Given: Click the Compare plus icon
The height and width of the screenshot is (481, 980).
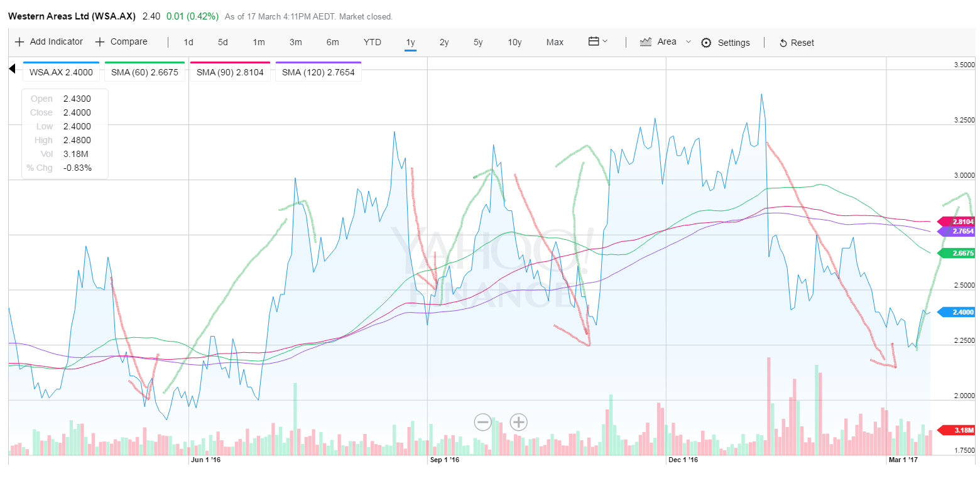Looking at the screenshot, I should point(100,42).
